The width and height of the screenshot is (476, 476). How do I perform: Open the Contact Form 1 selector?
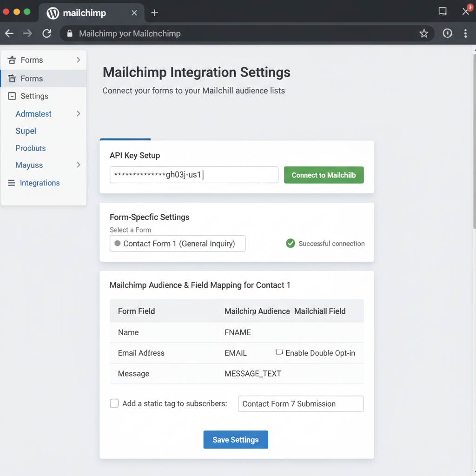pos(178,243)
